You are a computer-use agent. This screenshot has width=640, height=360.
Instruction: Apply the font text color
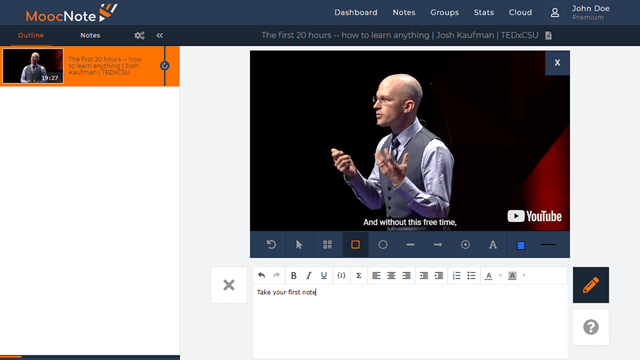point(489,276)
